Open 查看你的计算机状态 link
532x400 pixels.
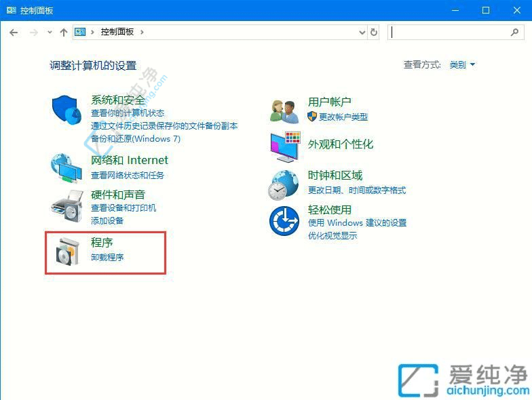point(128,113)
